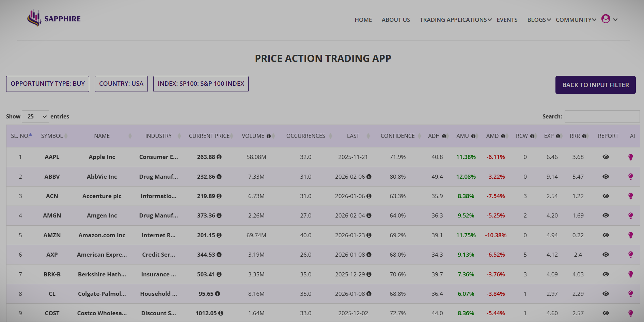
Task: Open the BLOGS menu
Action: coord(537,20)
